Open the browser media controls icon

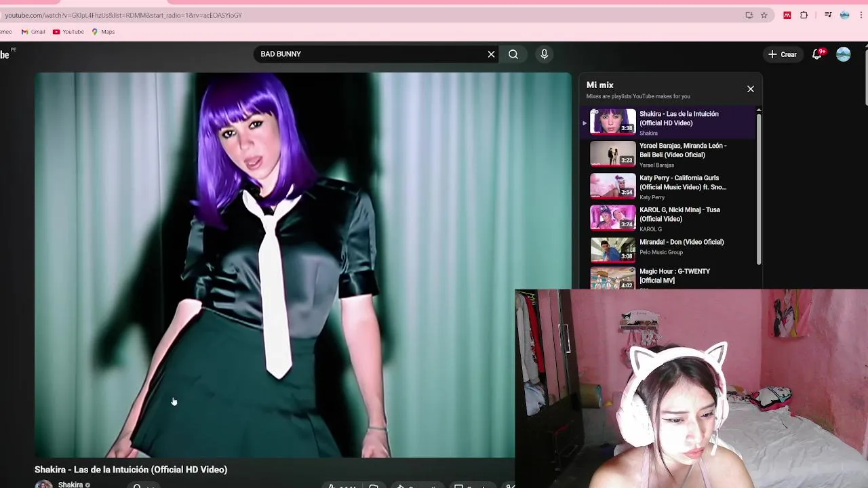tap(828, 15)
